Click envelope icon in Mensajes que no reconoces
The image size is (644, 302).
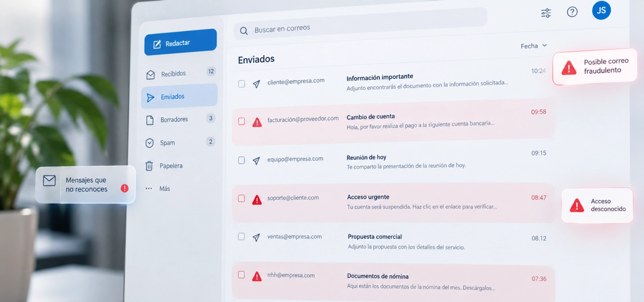coord(49,181)
